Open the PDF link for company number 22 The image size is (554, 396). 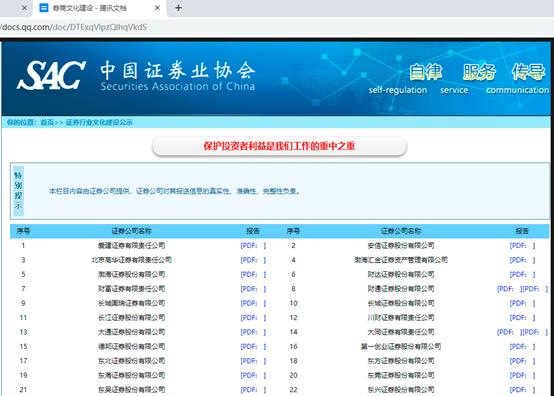point(522,390)
